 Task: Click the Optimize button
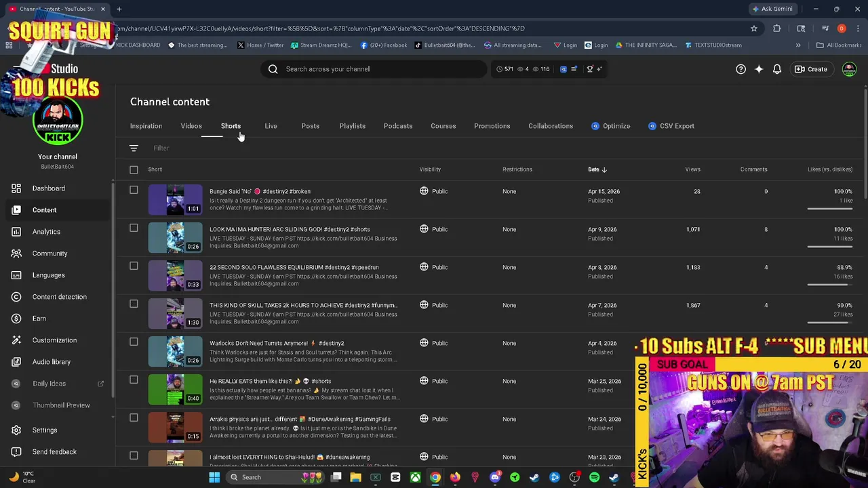610,126
